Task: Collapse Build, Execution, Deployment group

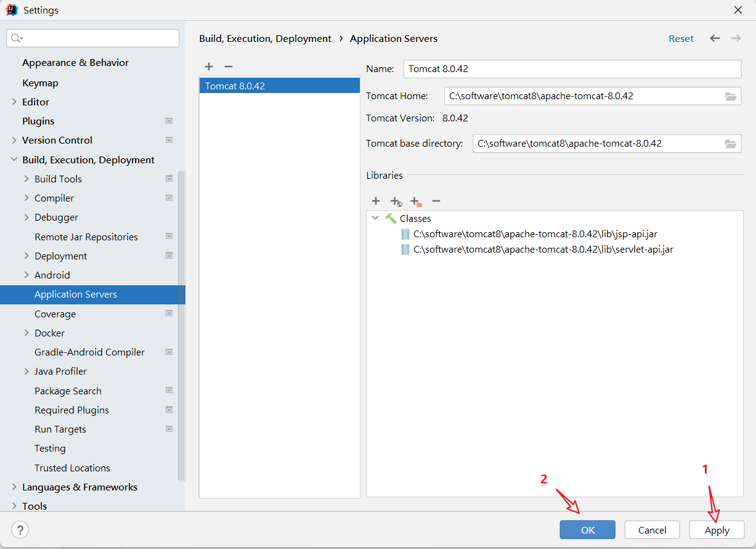Action: tap(14, 160)
